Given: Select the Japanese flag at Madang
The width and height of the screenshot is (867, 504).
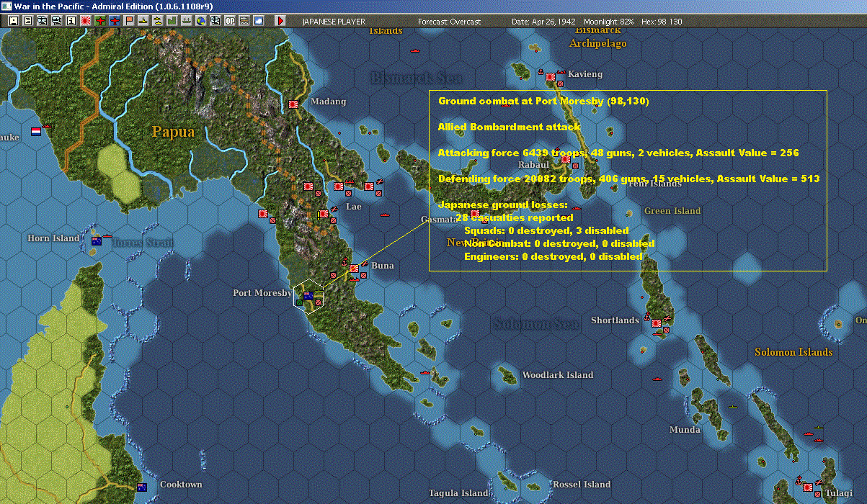Looking at the screenshot, I should pyautogui.click(x=293, y=104).
